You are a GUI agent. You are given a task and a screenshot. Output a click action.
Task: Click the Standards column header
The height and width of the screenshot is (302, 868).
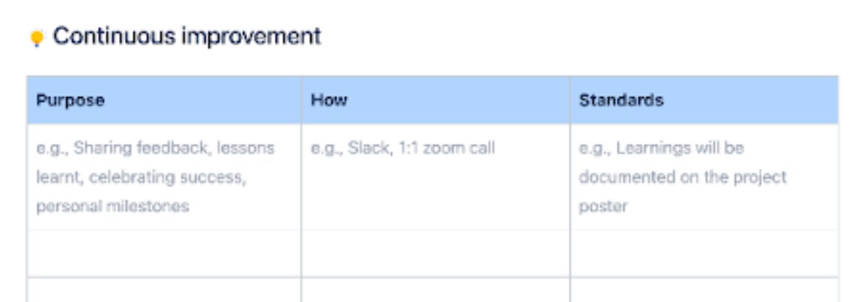point(704,100)
